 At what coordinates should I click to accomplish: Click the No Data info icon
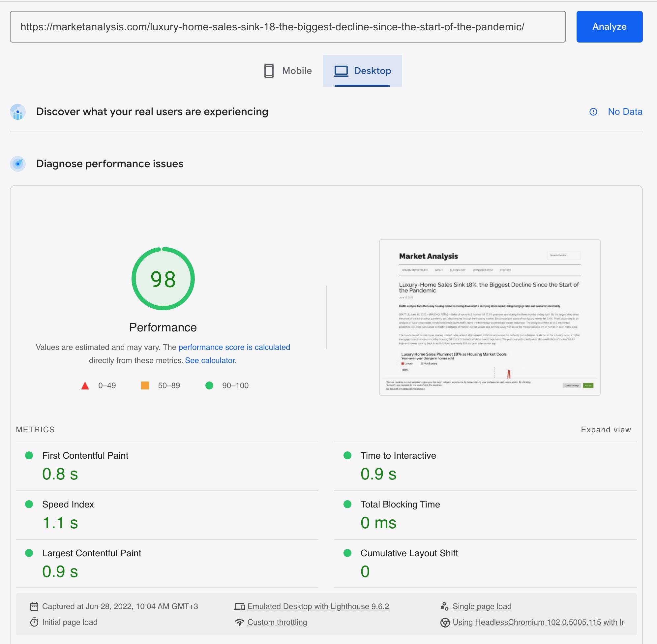pos(593,111)
